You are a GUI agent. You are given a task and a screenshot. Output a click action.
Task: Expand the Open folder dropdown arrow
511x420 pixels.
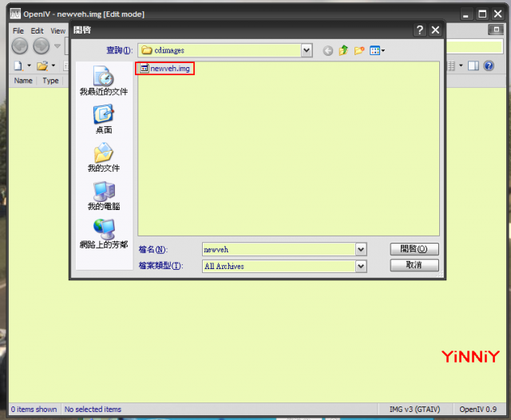point(53,65)
